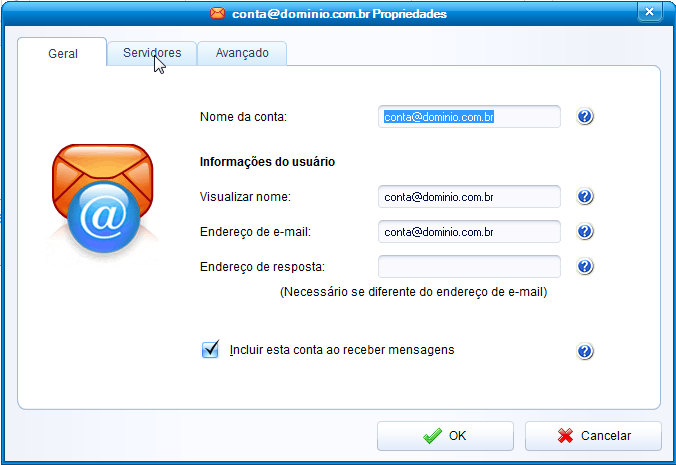Image resolution: width=676 pixels, height=465 pixels.
Task: Switch to the Servidores tab
Action: point(152,53)
